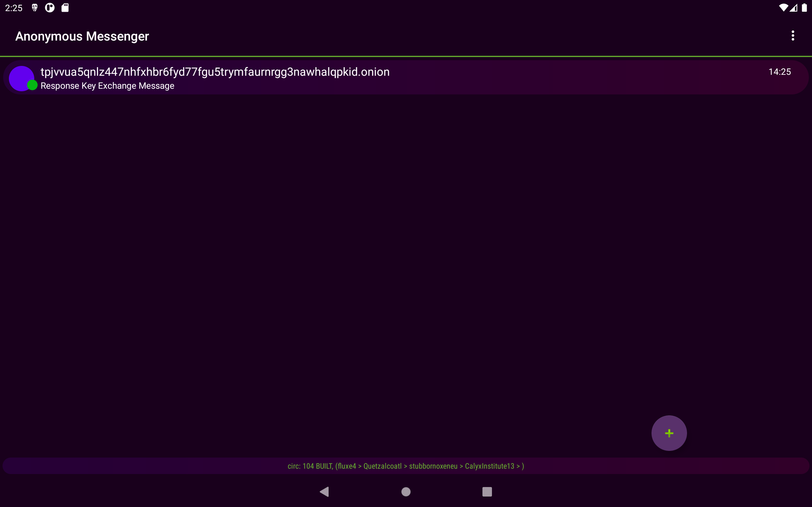Tap the round notification icon beside the mask
The image size is (812, 507).
[x=50, y=8]
